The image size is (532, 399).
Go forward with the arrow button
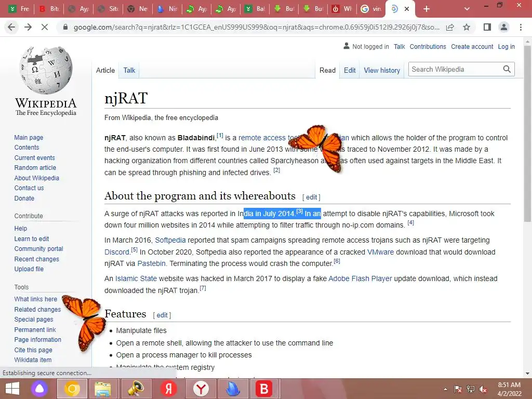point(28,27)
